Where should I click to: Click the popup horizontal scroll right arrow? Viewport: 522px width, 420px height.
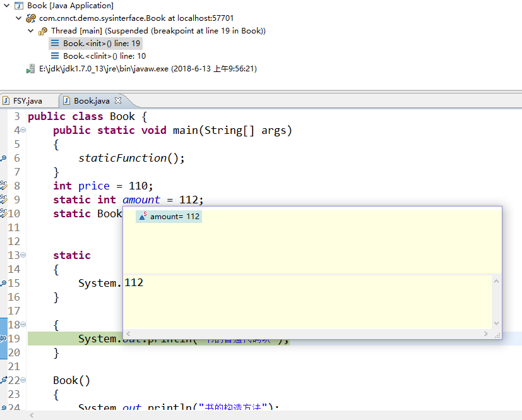click(486, 333)
